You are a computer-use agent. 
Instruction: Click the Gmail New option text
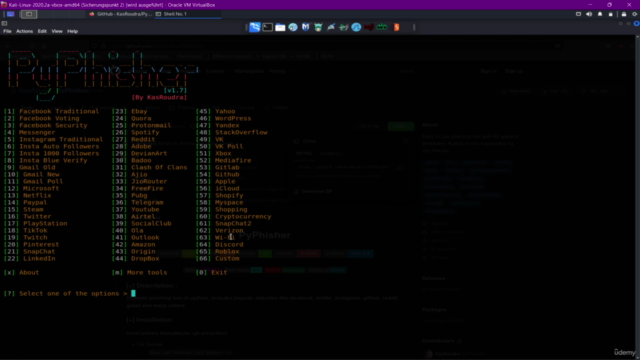(41, 174)
